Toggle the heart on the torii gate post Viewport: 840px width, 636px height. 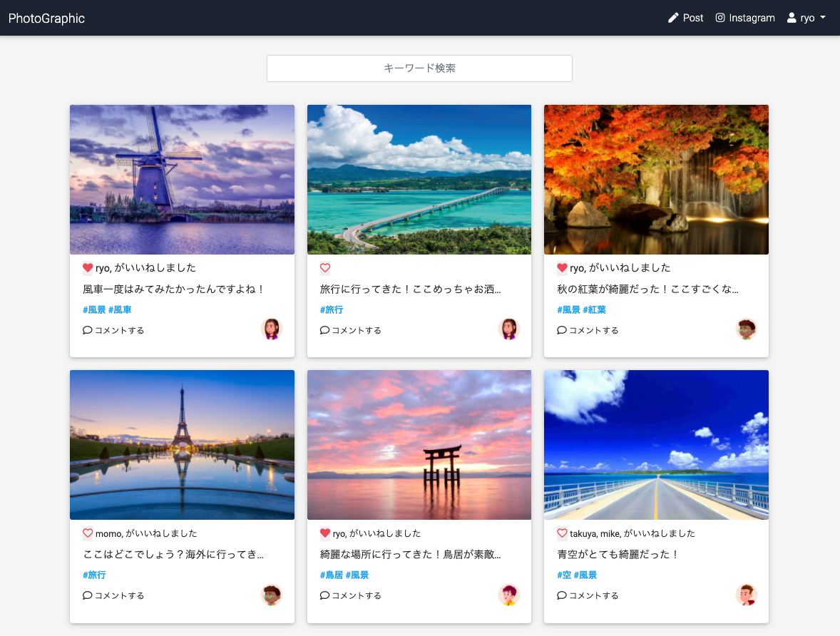pos(324,533)
